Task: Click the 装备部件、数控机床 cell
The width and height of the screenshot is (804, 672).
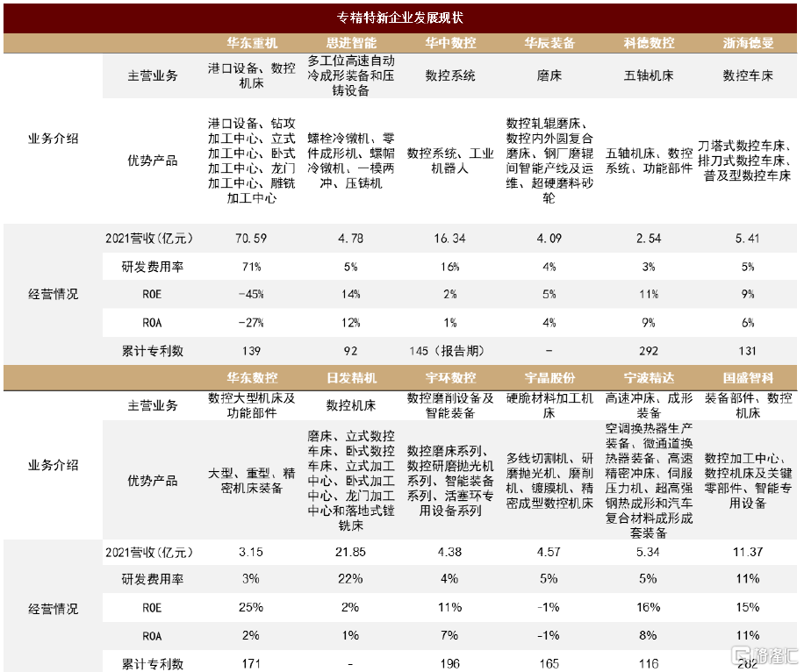Action: (748, 406)
